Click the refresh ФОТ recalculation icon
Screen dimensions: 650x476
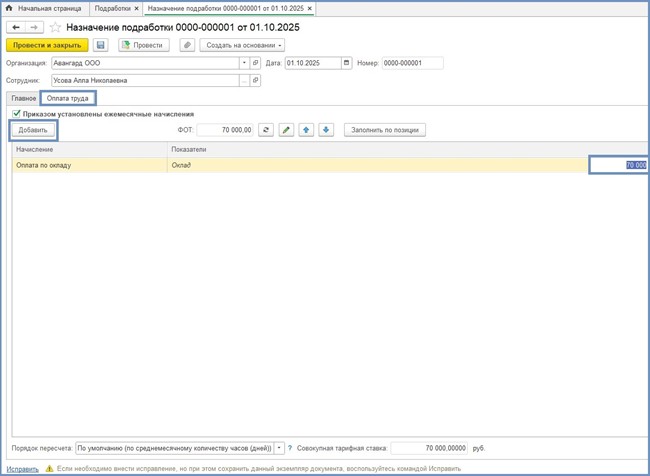265,130
